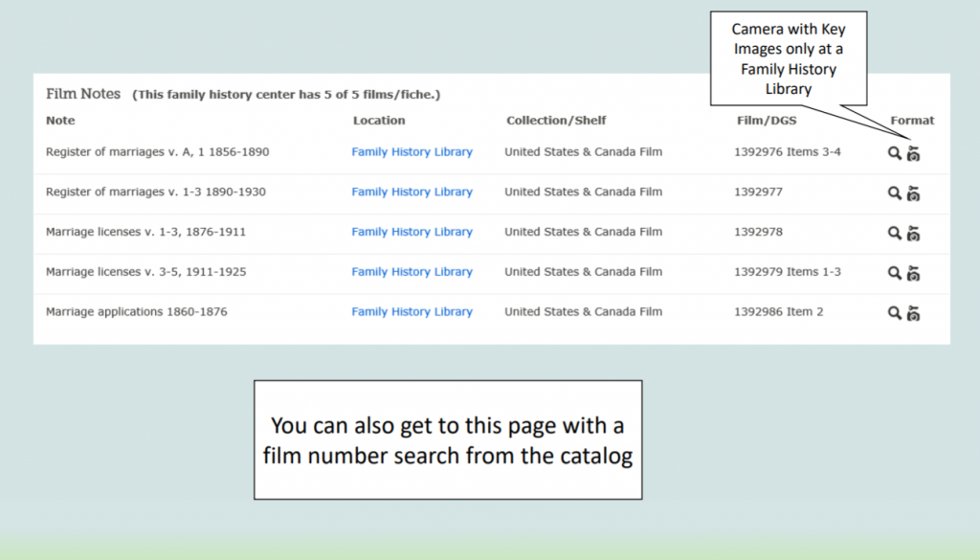Select Collection/Shelf cell in Register v. A row
The width and height of the screenshot is (980, 560).
(584, 152)
